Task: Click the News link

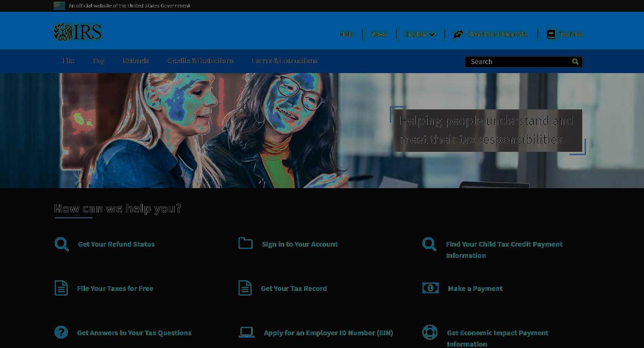Action: pyautogui.click(x=379, y=34)
